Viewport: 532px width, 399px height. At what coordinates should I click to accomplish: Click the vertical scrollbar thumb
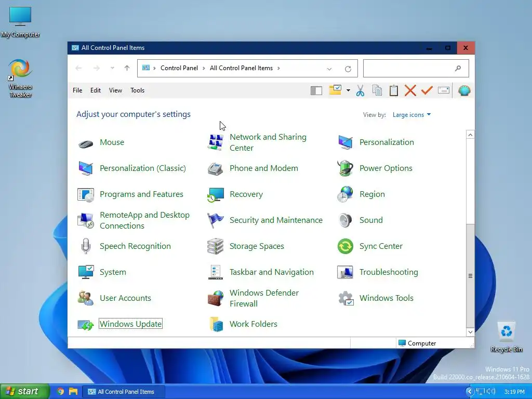[x=470, y=275]
